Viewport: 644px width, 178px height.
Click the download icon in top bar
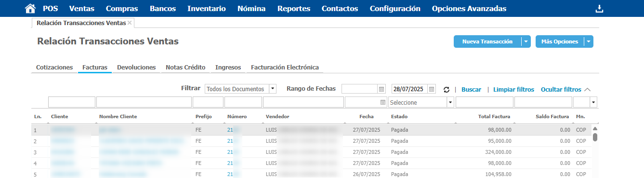tap(599, 9)
